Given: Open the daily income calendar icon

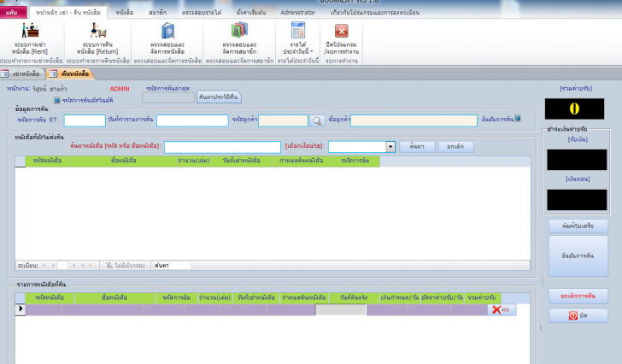Looking at the screenshot, I should [x=298, y=30].
